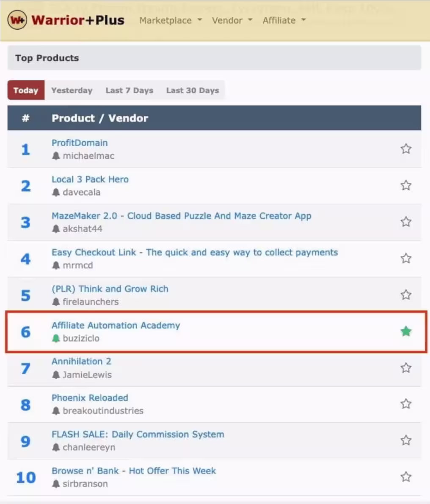Click vendor name mrmcd
430x504 pixels.
pos(78,265)
